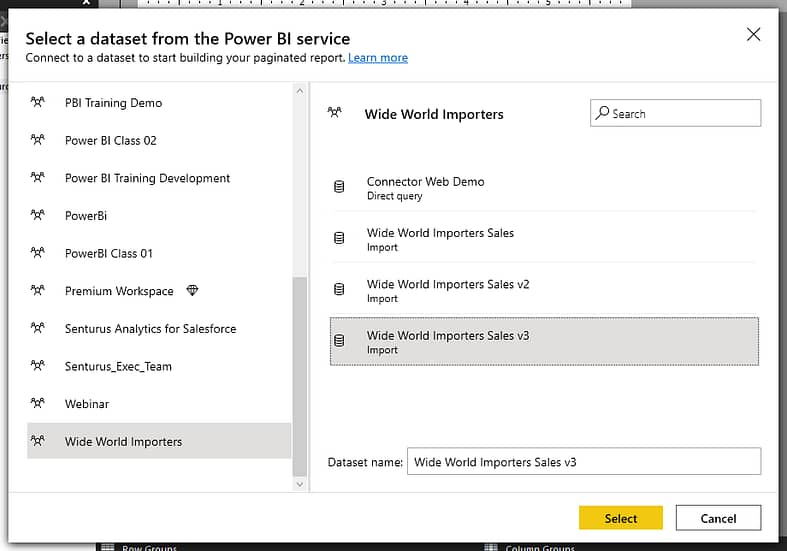Focus the Dataset name text field
The image size is (787, 551).
click(x=584, y=461)
